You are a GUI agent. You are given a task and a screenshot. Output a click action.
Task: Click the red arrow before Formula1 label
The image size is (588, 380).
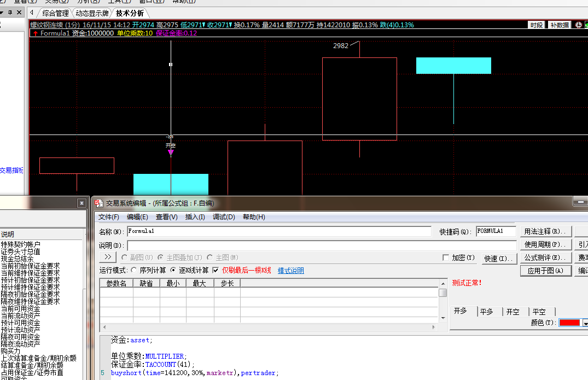pyautogui.click(x=36, y=33)
